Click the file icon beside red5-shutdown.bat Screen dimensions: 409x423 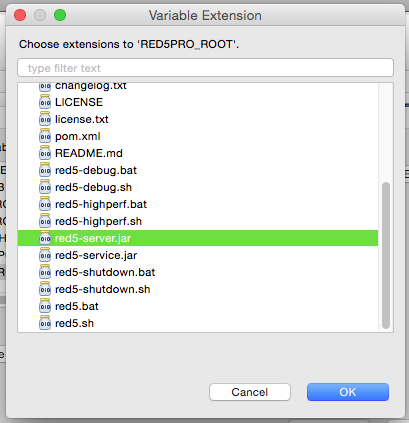pyautogui.click(x=45, y=272)
